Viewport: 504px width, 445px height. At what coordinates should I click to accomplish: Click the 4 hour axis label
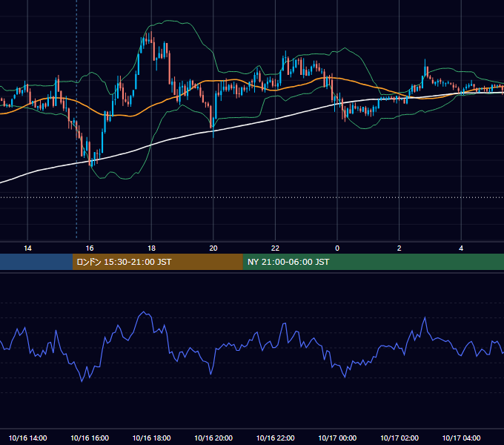pos(461,248)
